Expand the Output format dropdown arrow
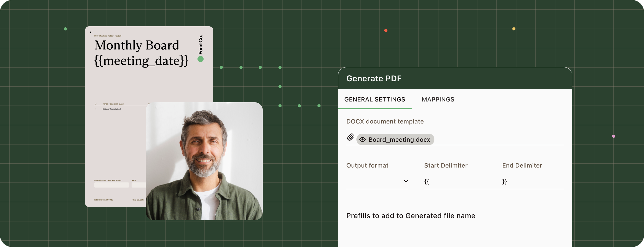The width and height of the screenshot is (644, 247). [406, 181]
